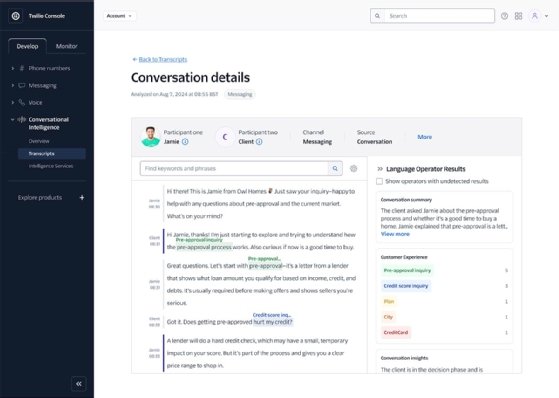Click the Twilio Console logo icon

click(x=15, y=16)
